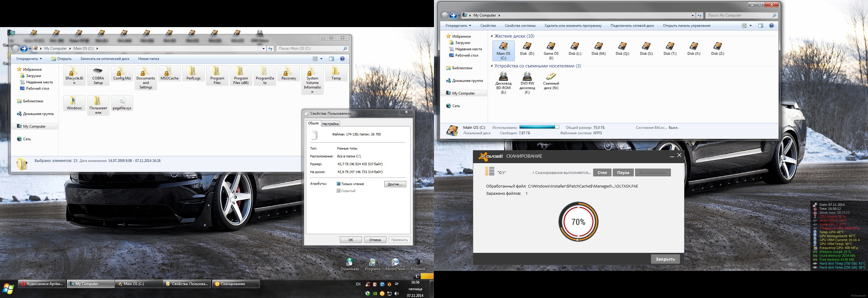Switch to Сканирование taskbar button
This screenshot has height=298, width=868.
click(236, 284)
